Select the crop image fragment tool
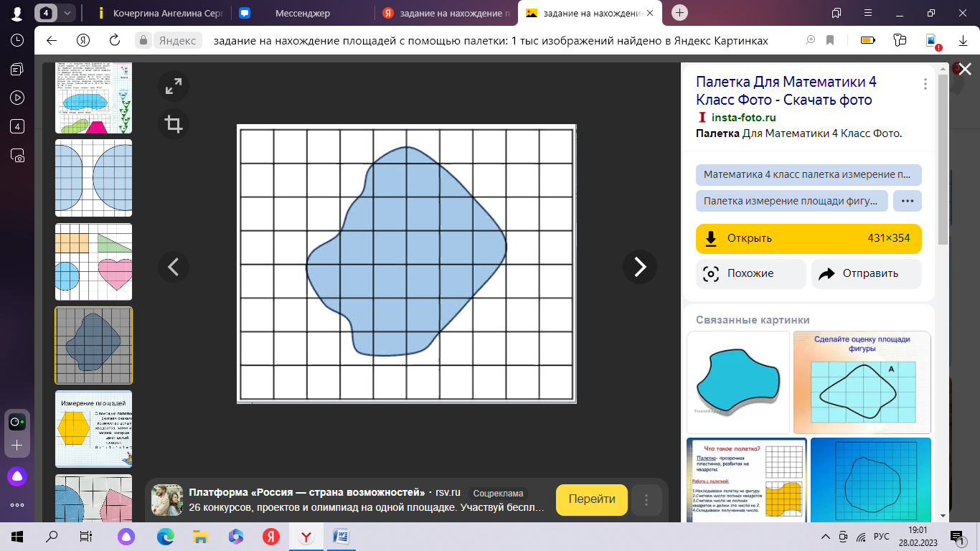The height and width of the screenshot is (551, 980). coord(174,124)
